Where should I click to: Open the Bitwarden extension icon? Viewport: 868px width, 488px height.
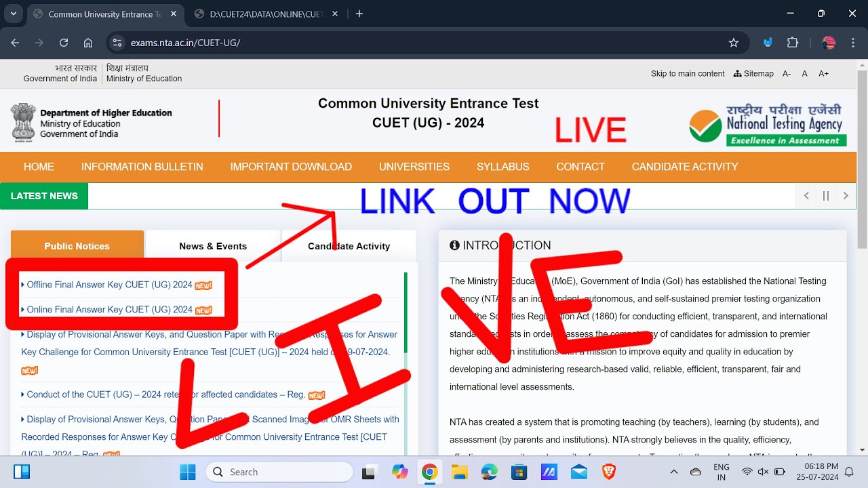pos(768,43)
